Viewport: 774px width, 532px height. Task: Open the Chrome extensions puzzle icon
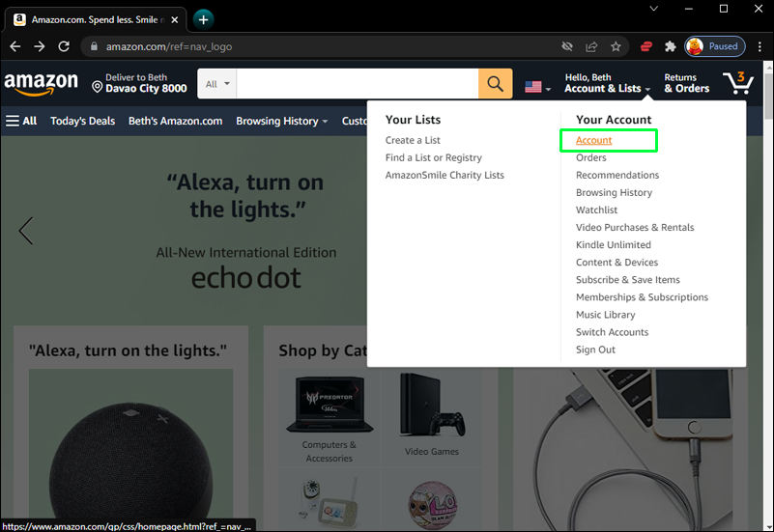coord(670,47)
